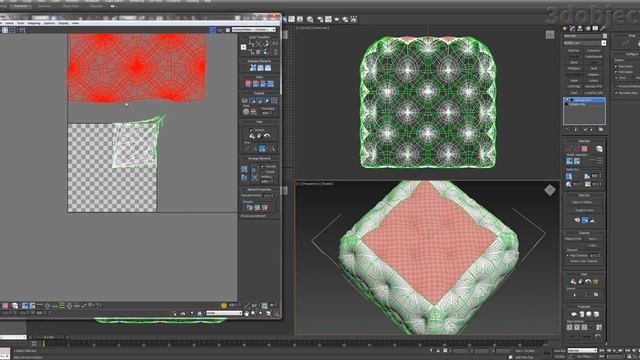This screenshot has height=360, width=640.
Task: Toggle the Rescale checkbox in Arrange Elements
Action: point(262,167)
